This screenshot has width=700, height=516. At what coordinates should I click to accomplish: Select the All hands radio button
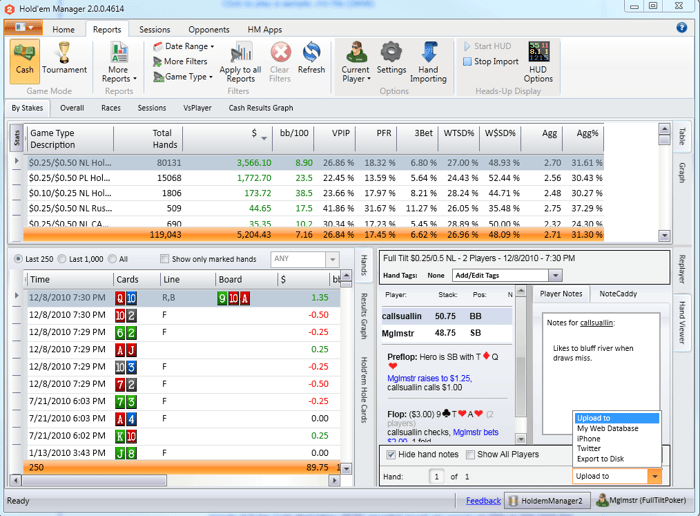[x=112, y=259]
